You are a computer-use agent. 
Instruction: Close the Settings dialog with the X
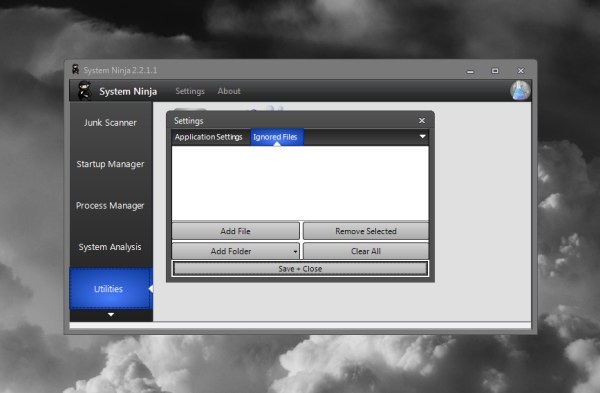(422, 121)
